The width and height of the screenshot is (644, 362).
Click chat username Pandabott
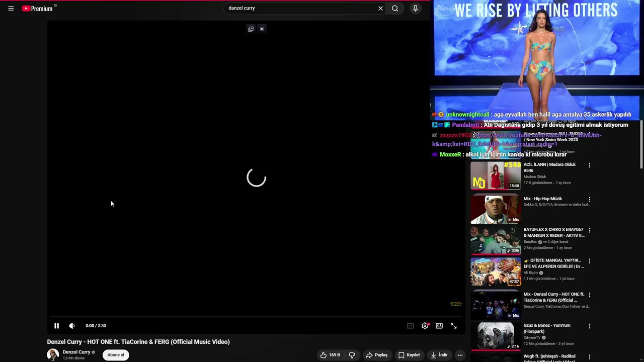point(465,125)
